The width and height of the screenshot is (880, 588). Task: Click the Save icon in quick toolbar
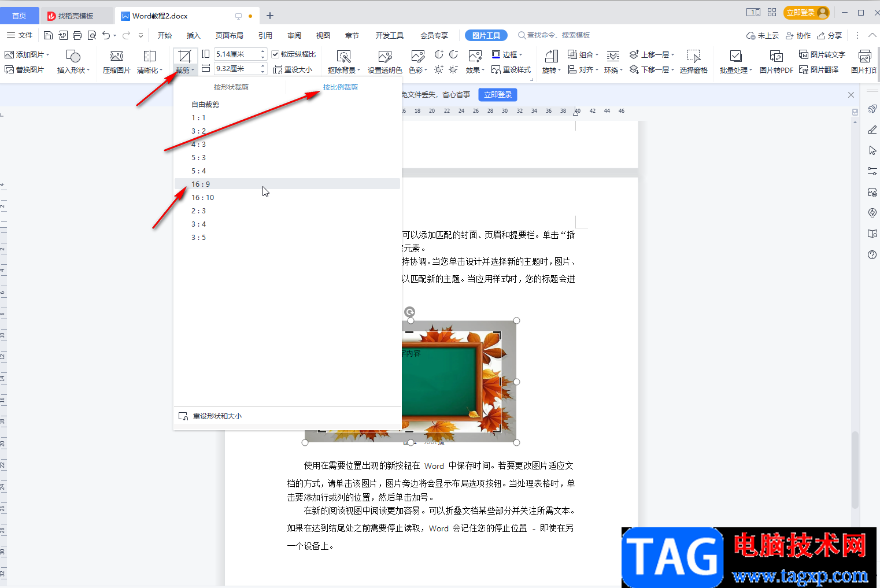49,35
